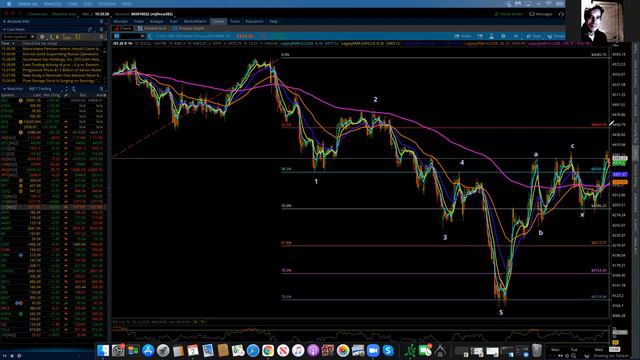Launch Safari from the Dock

click(x=253, y=350)
